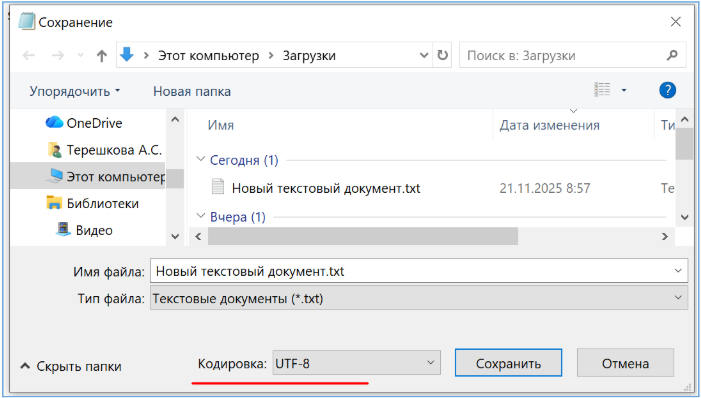The image size is (701, 398).
Task: Click the Отмена button
Action: [625, 363]
